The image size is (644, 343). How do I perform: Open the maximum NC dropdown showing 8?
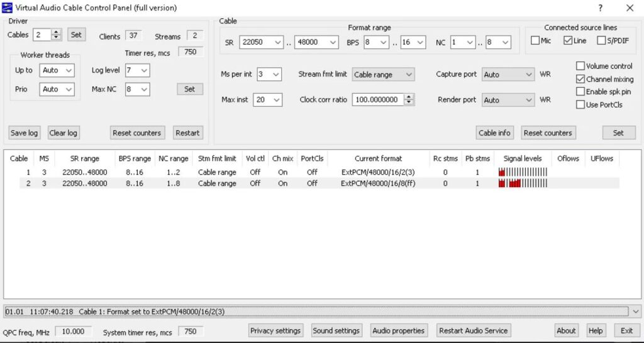pyautogui.click(x=498, y=42)
